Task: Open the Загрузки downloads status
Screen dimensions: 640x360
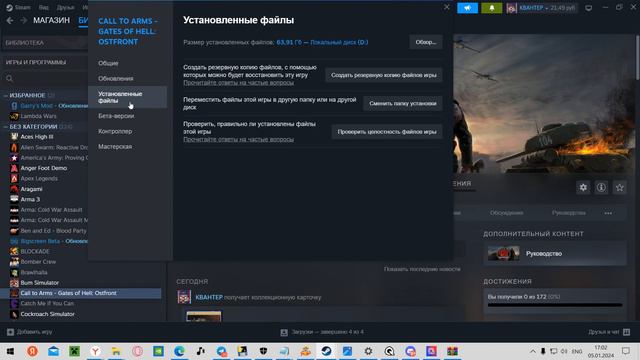Action: click(322, 332)
